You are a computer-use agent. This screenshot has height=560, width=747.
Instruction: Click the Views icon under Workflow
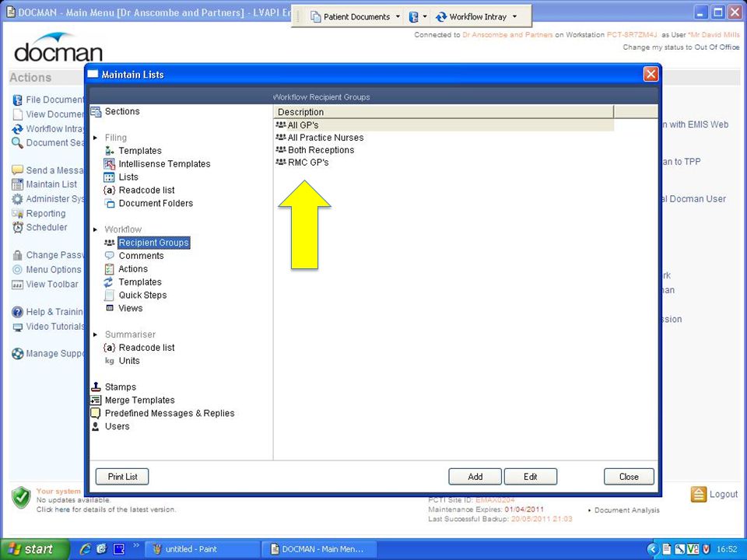(110, 308)
